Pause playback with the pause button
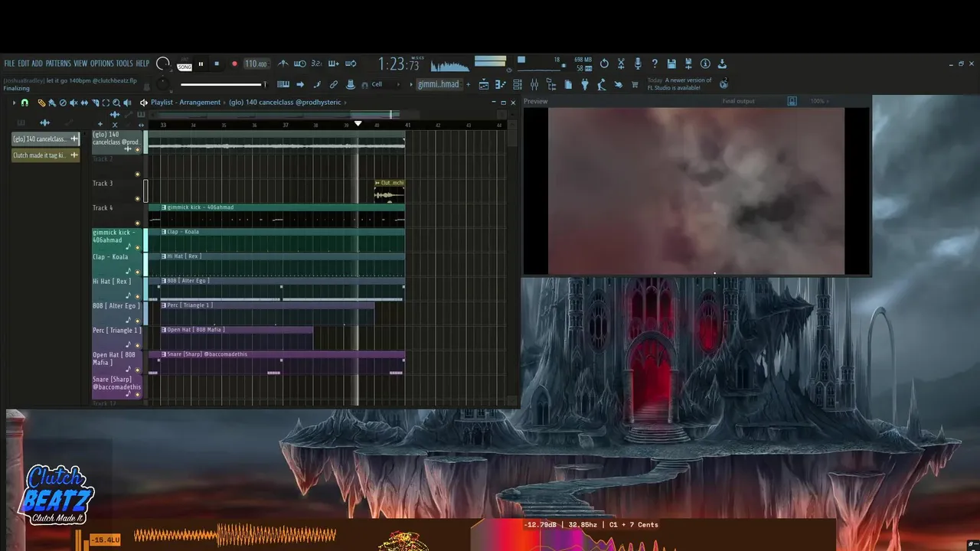 point(201,64)
